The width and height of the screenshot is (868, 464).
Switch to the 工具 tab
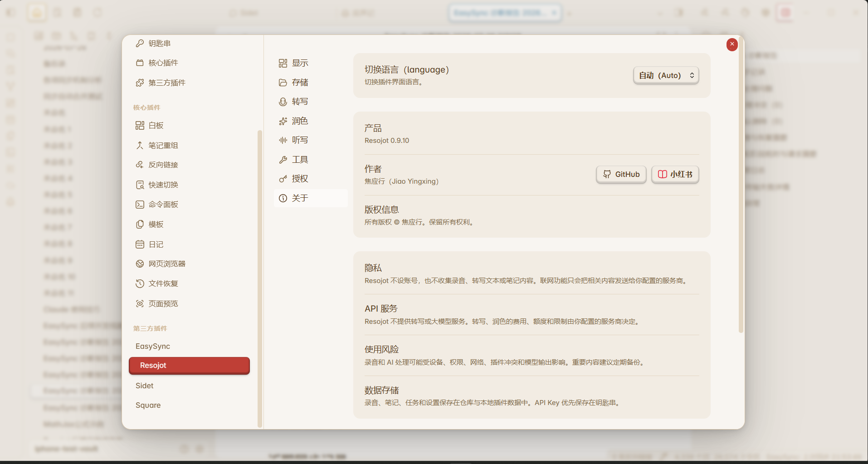pyautogui.click(x=311, y=160)
